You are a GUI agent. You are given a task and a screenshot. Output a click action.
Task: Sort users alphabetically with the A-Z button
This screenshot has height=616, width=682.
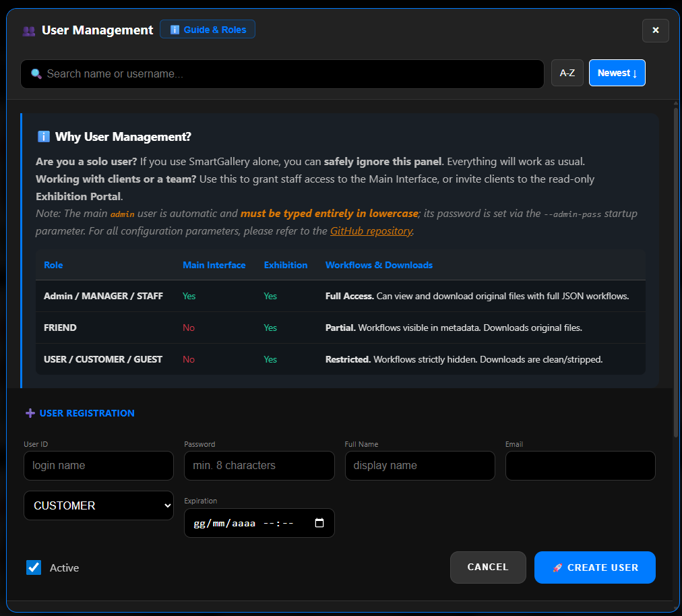point(567,73)
